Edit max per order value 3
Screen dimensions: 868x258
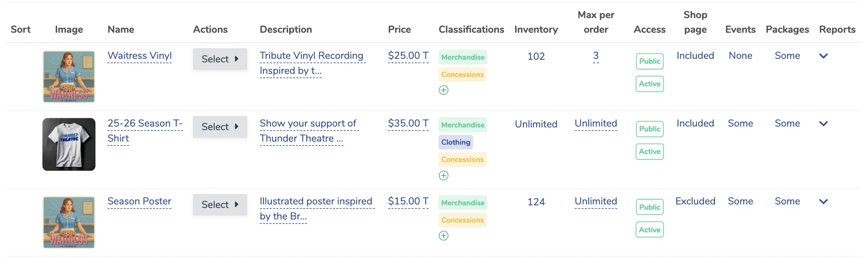596,56
